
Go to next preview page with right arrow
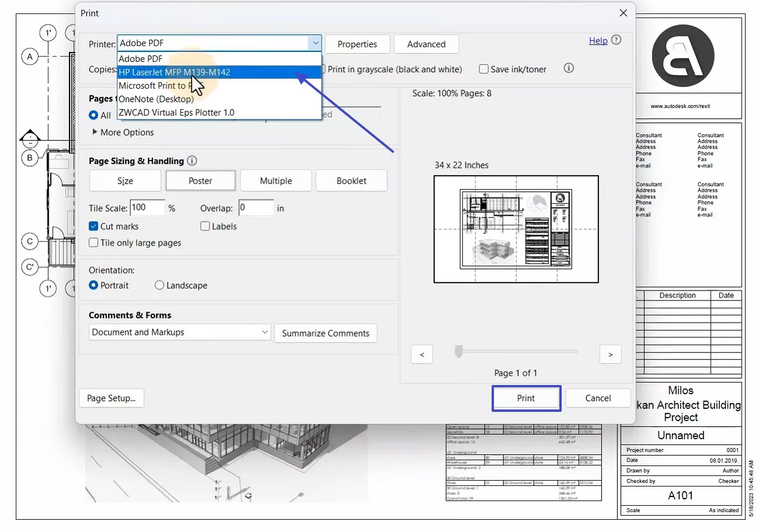(610, 354)
